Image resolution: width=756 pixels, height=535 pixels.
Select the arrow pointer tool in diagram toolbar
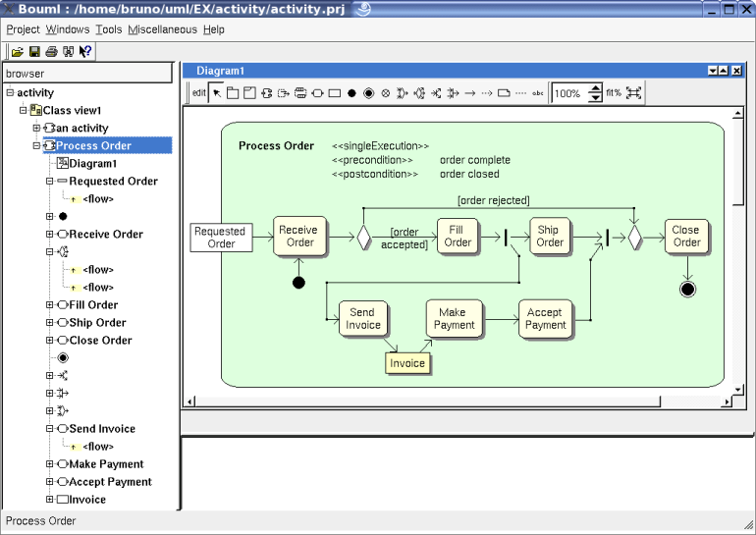[217, 93]
